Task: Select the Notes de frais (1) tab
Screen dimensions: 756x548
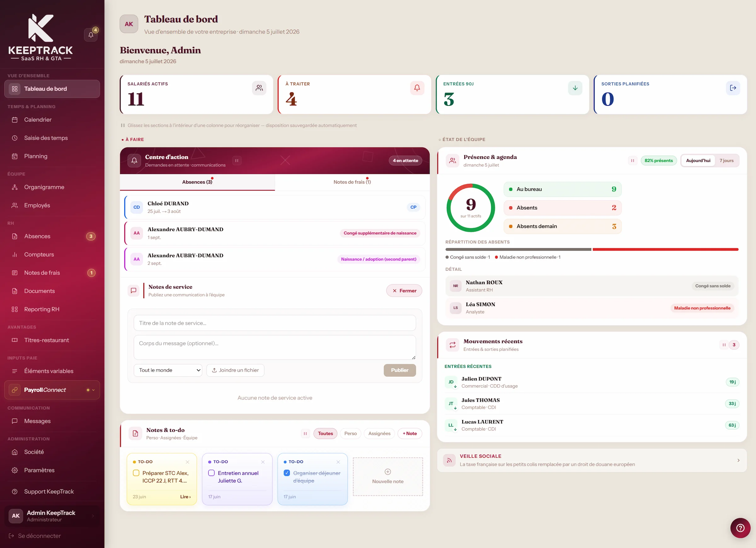Action: click(352, 182)
